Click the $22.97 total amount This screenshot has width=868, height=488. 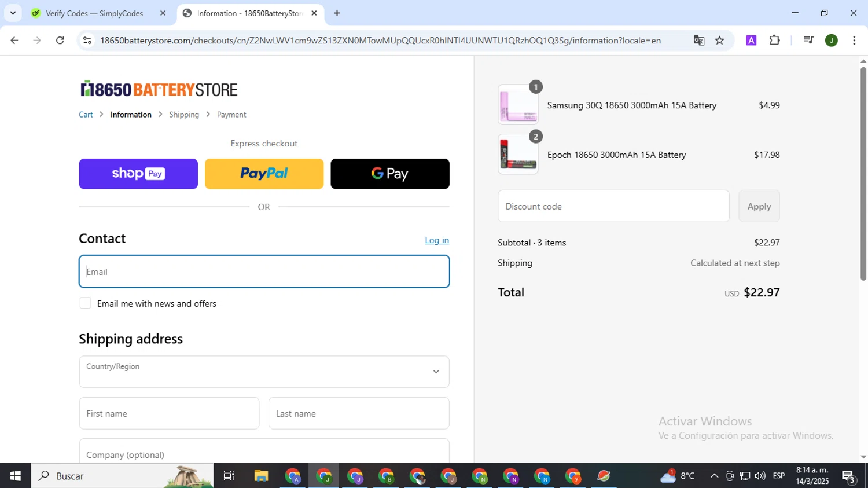(762, 292)
